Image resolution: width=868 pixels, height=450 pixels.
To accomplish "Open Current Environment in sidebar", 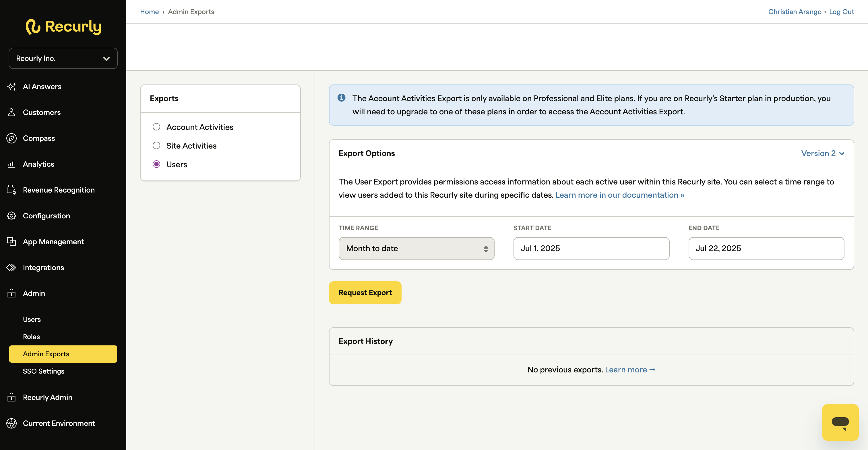I will (x=59, y=423).
